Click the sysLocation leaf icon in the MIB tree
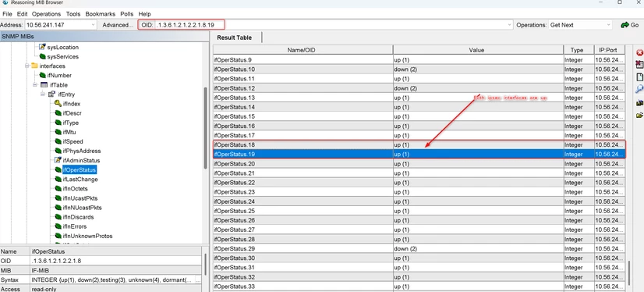The height and width of the screenshot is (292, 644). point(42,47)
